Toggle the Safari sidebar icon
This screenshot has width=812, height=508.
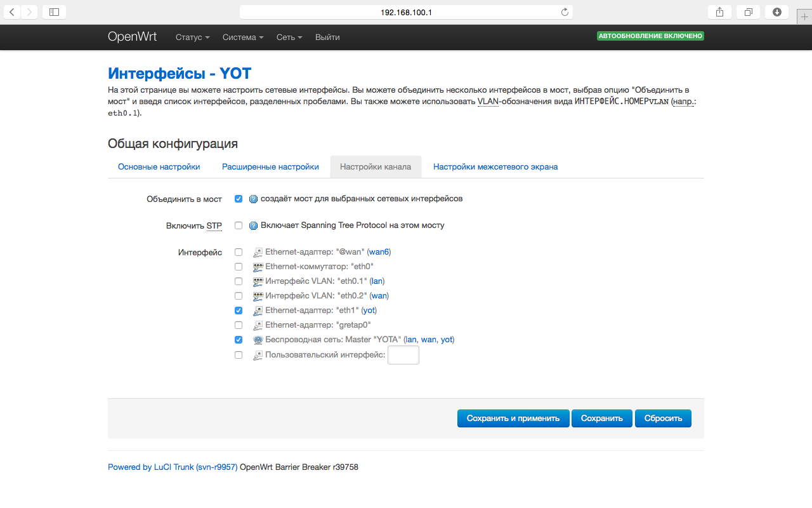pyautogui.click(x=54, y=11)
